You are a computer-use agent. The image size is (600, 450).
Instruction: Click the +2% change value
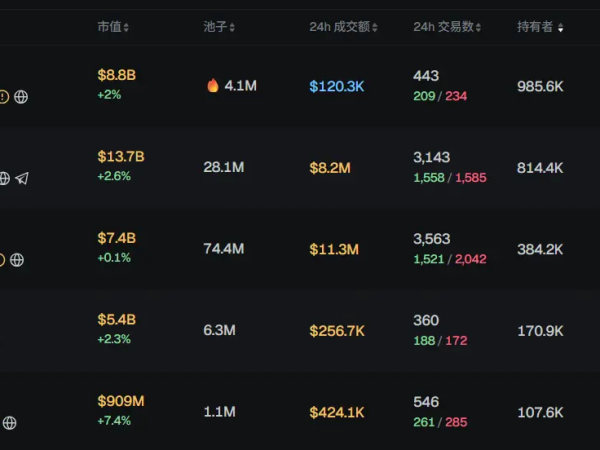click(x=109, y=95)
